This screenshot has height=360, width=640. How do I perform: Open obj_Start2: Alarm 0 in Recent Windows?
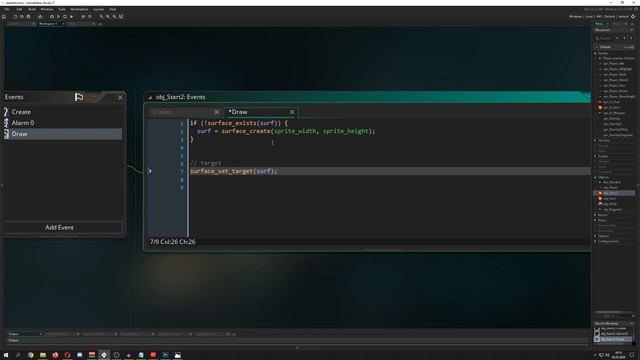(x=614, y=334)
